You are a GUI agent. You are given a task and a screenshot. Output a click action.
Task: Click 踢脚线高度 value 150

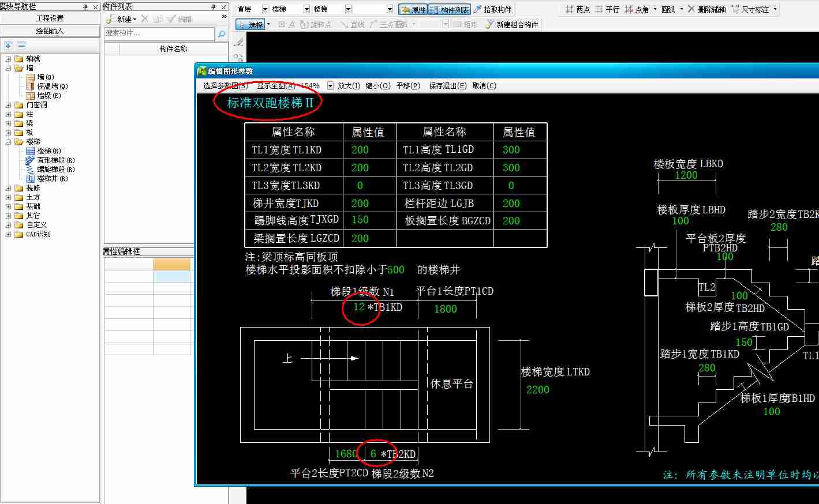coord(360,220)
